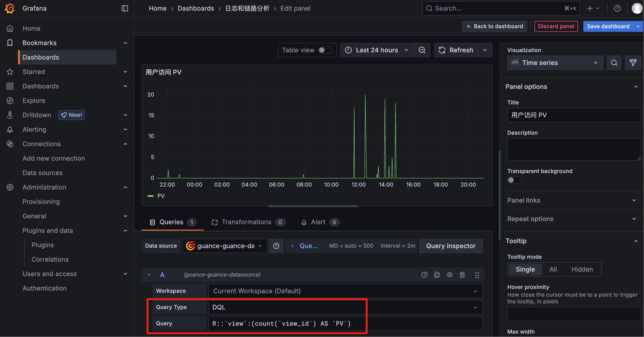Click the visualization search icon
Screen dimensions: 644x337
click(x=614, y=63)
